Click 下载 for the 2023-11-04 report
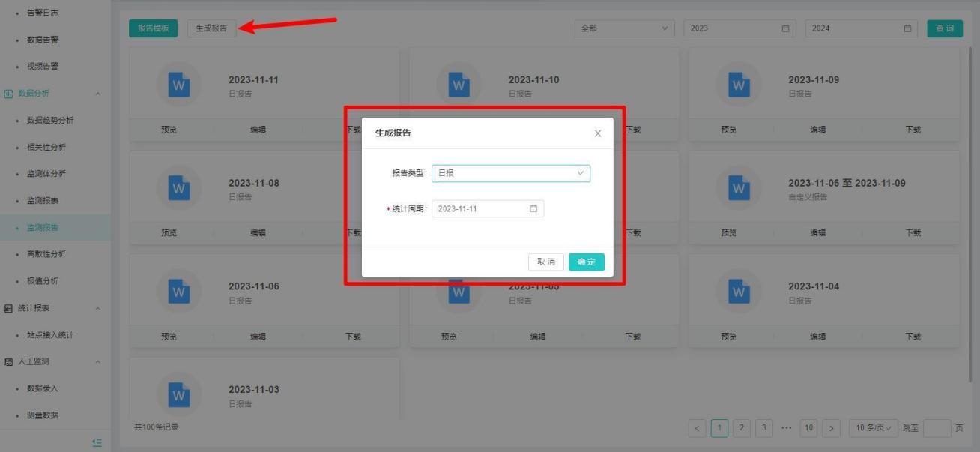 point(913,337)
